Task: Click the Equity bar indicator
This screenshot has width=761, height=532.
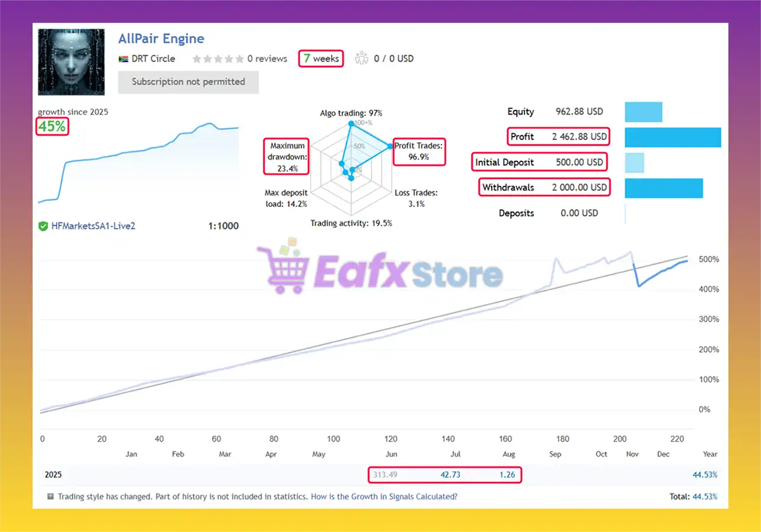Action: (x=643, y=112)
